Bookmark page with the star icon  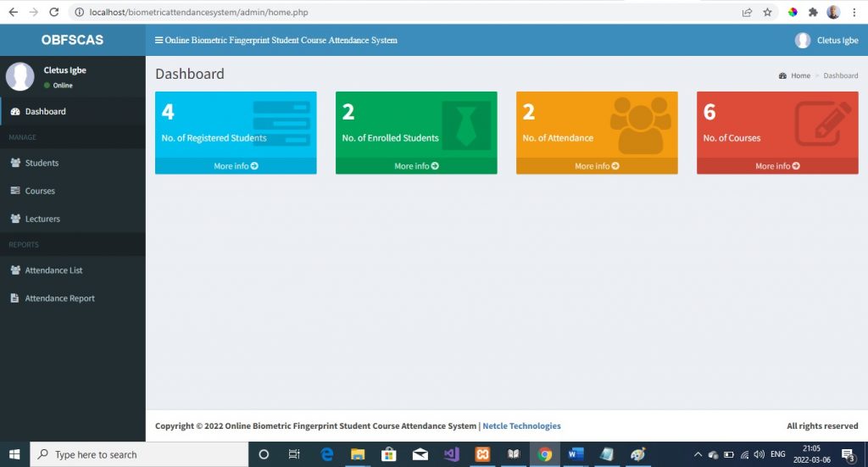pyautogui.click(x=767, y=12)
